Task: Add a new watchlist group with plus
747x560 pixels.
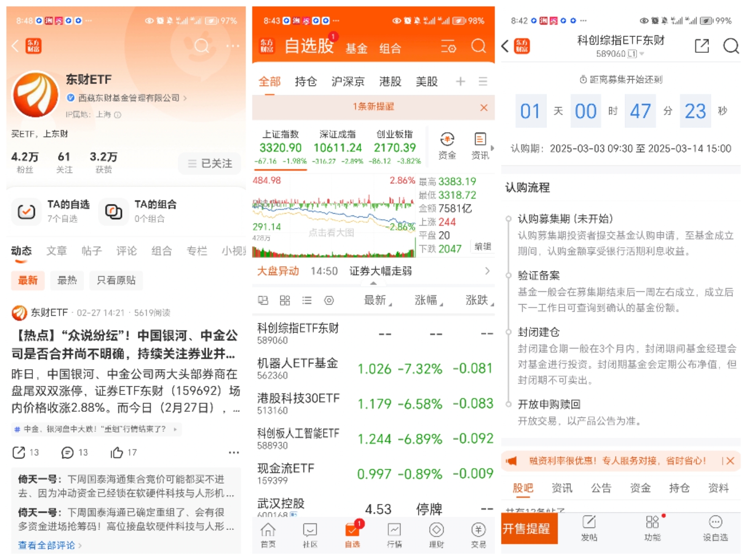Action: 460,82
